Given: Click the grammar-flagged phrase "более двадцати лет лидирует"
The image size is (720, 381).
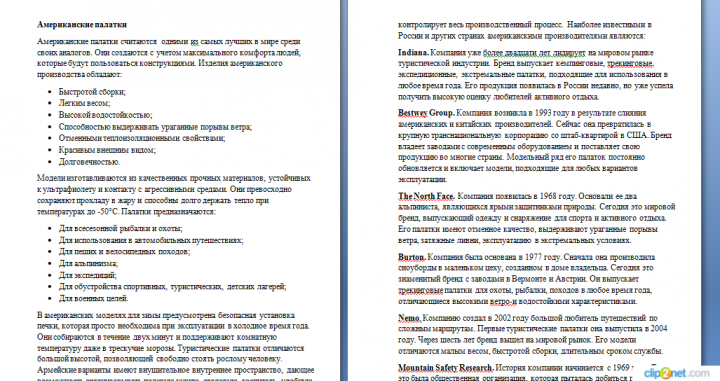Looking at the screenshot, I should pos(534,53).
